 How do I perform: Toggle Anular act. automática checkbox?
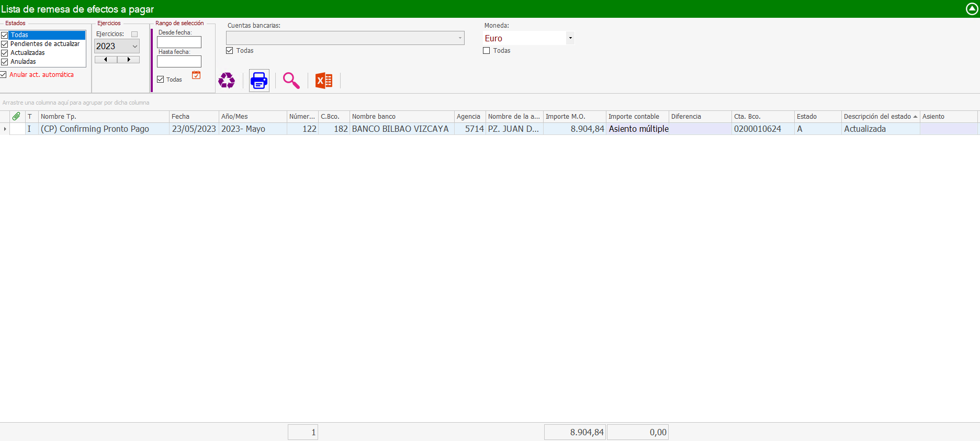[x=4, y=75]
